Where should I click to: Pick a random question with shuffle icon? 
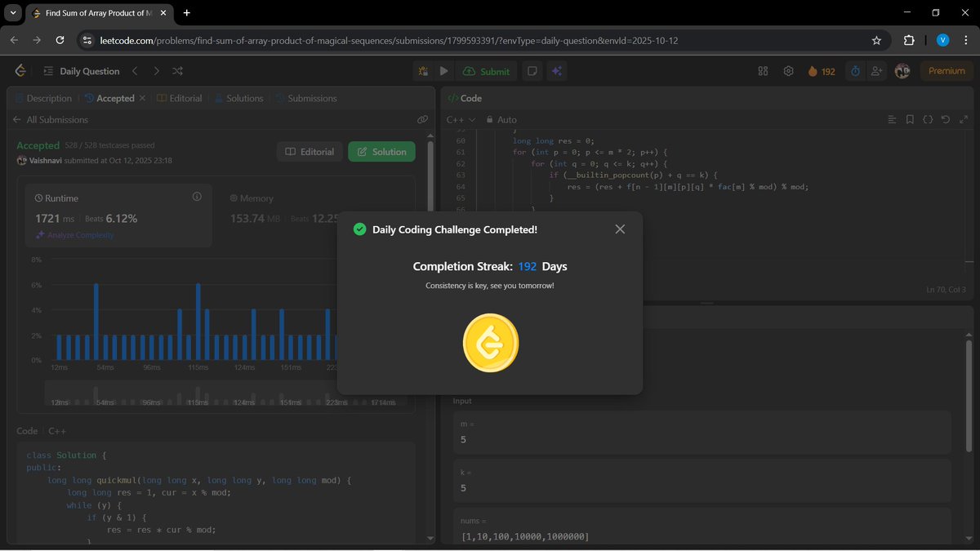[x=178, y=71]
